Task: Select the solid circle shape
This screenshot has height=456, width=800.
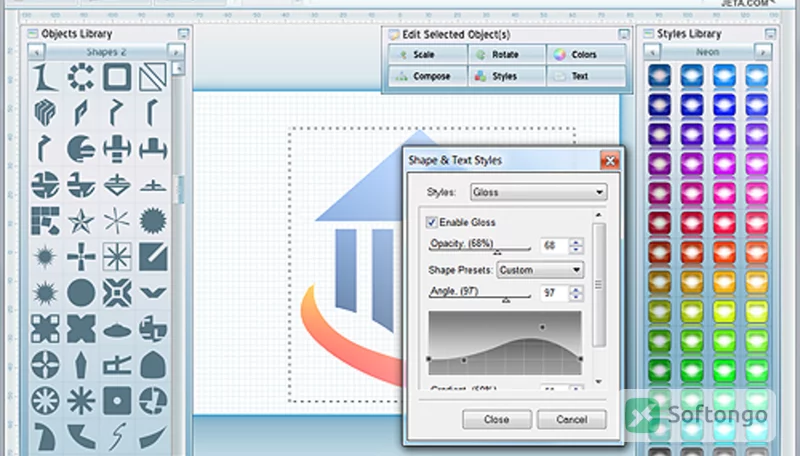Action: coord(81,293)
